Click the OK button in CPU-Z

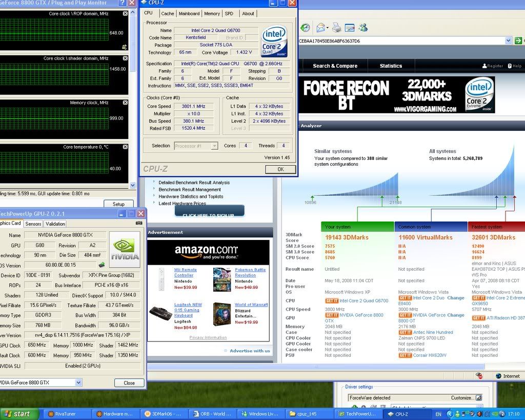tap(280, 169)
